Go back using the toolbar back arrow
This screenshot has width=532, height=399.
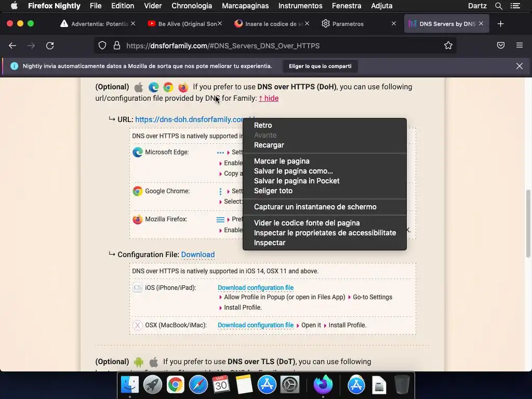point(12,46)
